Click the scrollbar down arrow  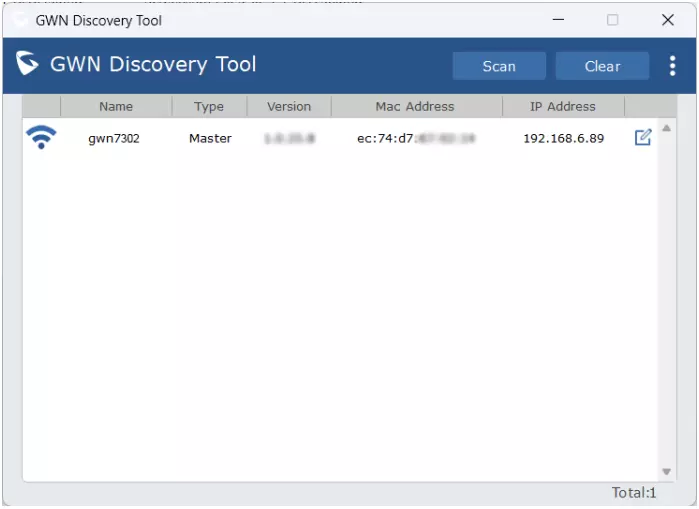click(666, 472)
